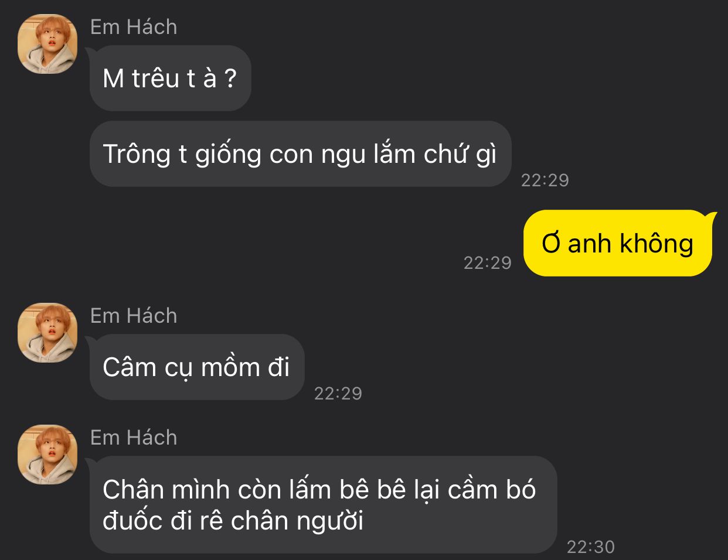Open the Em Hách name above "M trêu t à ?"
728x560 pixels.
click(x=134, y=27)
